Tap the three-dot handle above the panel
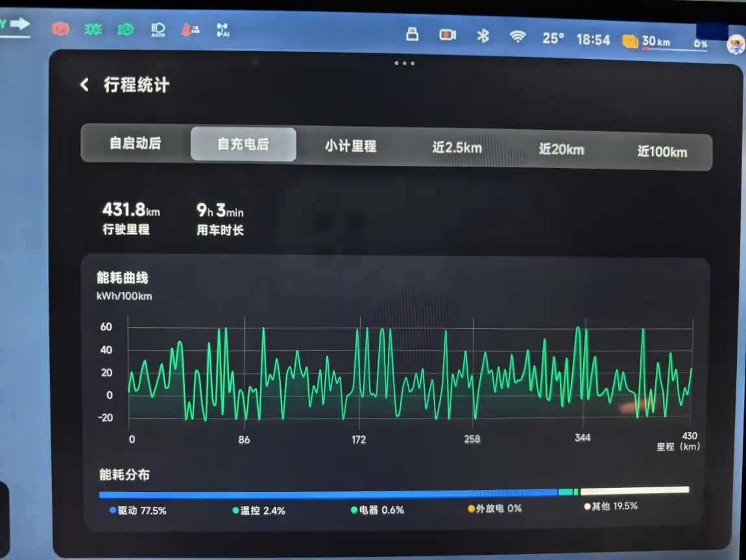This screenshot has height=560, width=746. pyautogui.click(x=404, y=63)
